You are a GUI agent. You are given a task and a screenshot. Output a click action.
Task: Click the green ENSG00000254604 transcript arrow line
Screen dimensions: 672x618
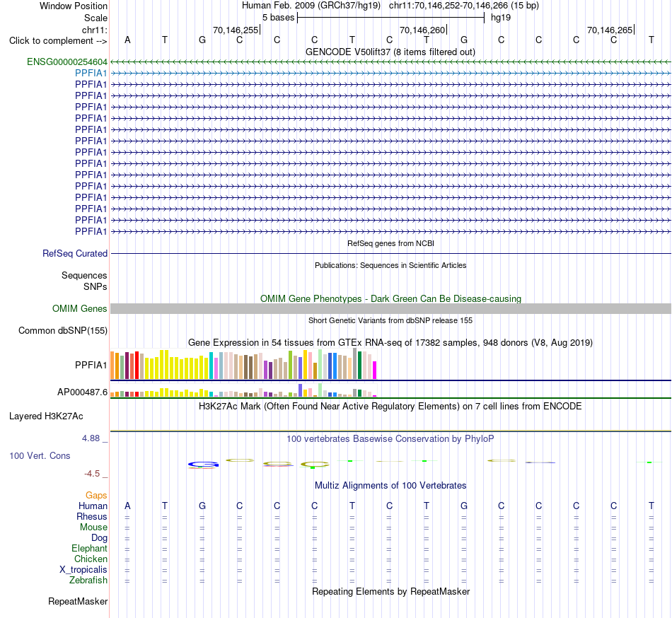point(390,62)
